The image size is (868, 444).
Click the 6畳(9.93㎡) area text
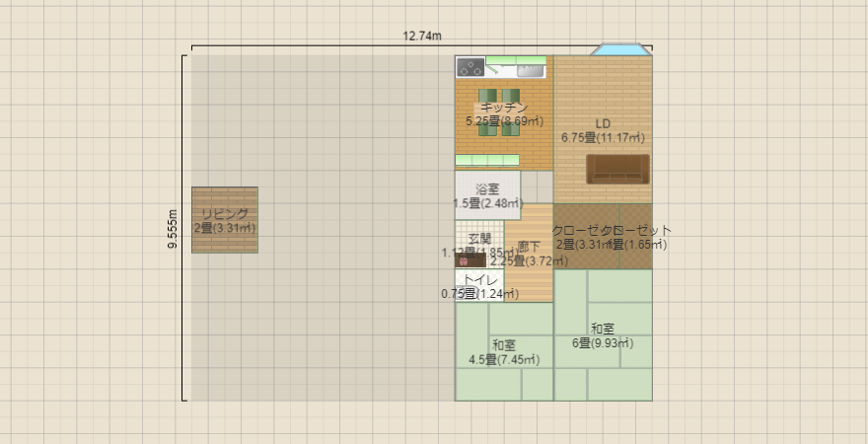[x=603, y=343]
